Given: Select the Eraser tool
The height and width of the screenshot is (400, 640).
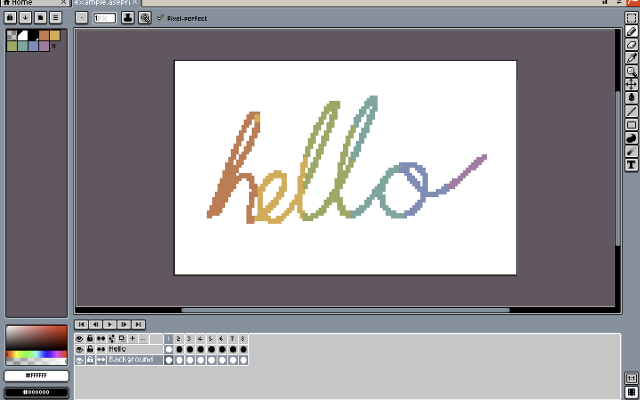Looking at the screenshot, I should coord(631,44).
